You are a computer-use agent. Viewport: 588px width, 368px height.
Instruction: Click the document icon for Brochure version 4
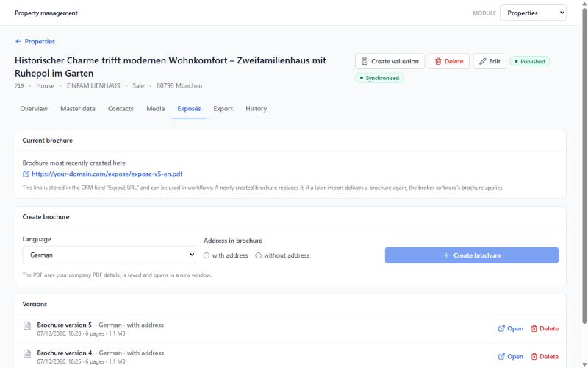tap(27, 354)
